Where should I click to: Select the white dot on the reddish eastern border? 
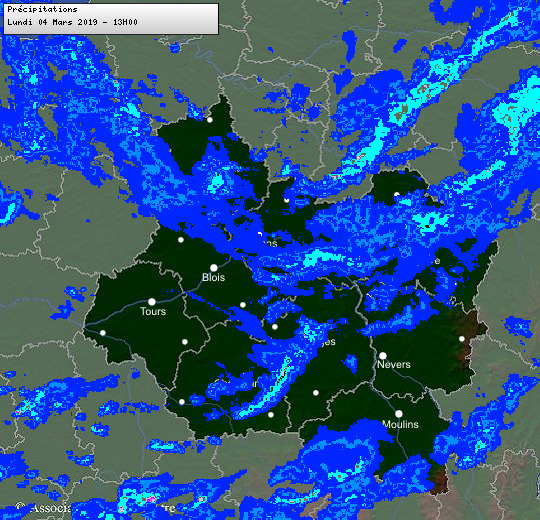pos(462,339)
